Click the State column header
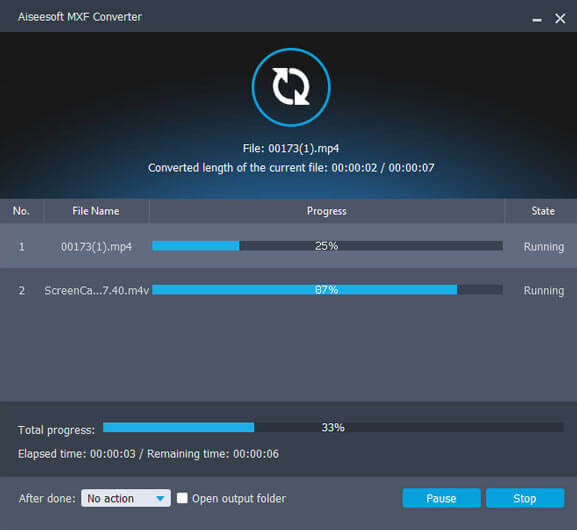The width and height of the screenshot is (577, 530). pos(542,211)
